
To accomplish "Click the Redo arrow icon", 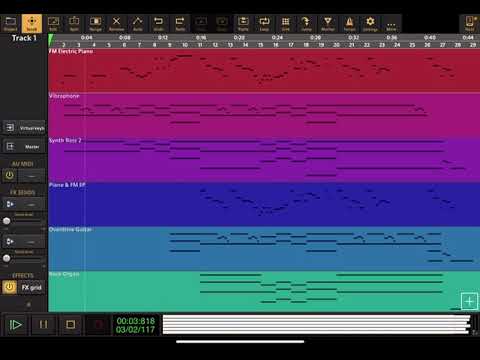I will (x=180, y=23).
